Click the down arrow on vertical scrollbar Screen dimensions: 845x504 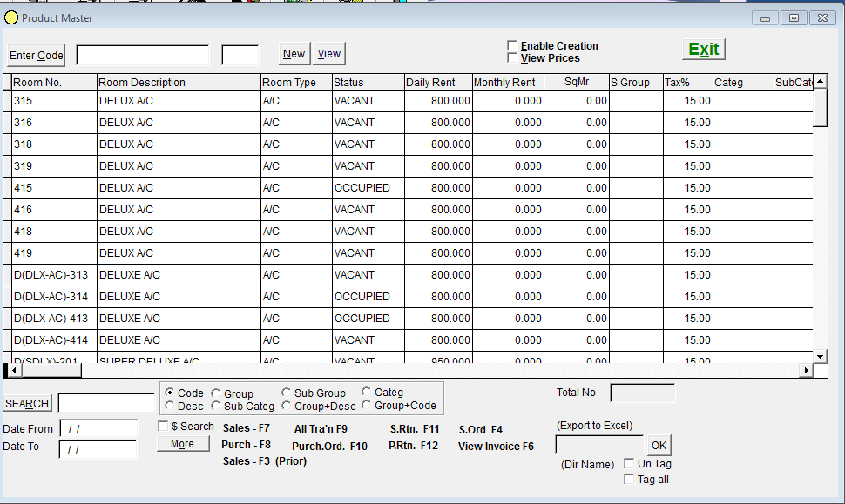(x=819, y=355)
